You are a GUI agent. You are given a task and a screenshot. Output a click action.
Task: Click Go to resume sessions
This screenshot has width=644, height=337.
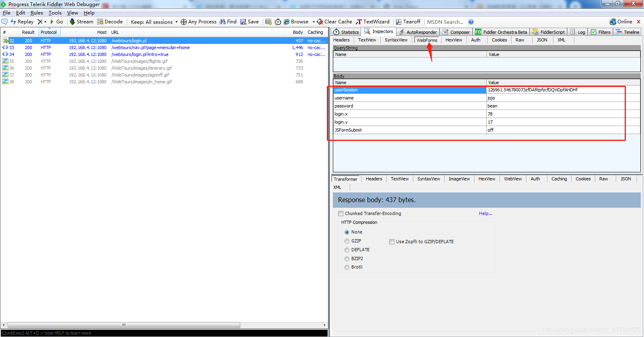coord(56,22)
